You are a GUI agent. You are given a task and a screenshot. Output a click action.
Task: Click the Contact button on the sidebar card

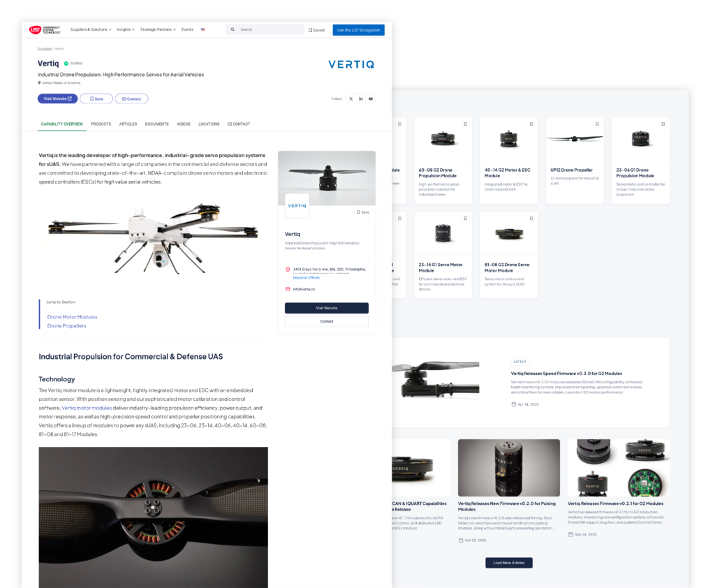coord(327,321)
